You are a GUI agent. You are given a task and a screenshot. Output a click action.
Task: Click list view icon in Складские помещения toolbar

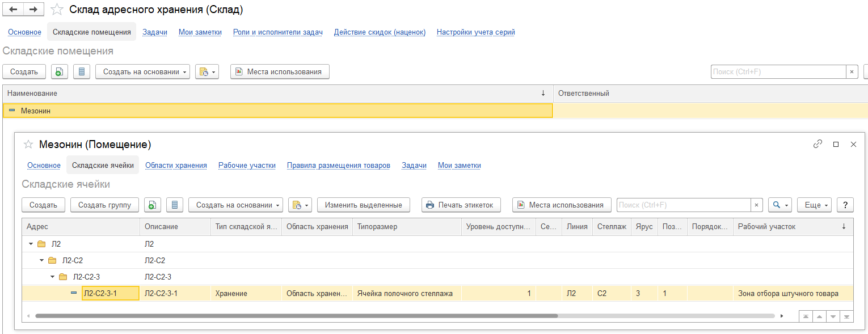click(x=82, y=71)
